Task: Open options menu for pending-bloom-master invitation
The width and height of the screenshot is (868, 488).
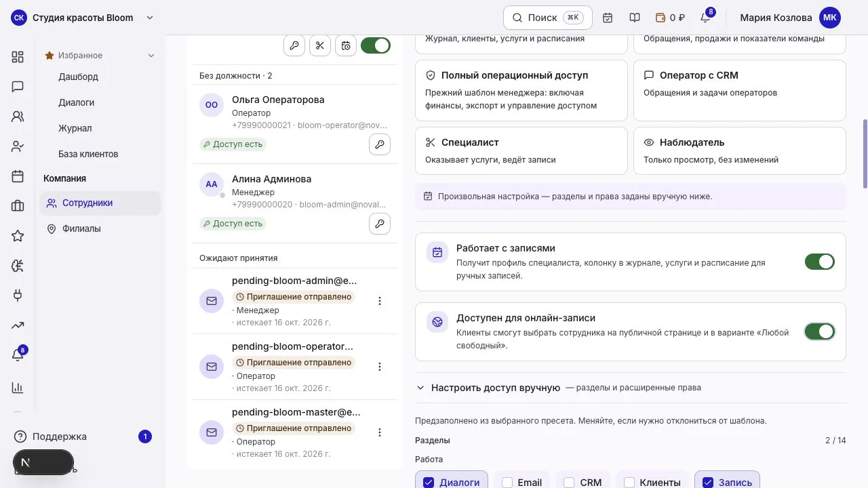Action: click(x=380, y=432)
